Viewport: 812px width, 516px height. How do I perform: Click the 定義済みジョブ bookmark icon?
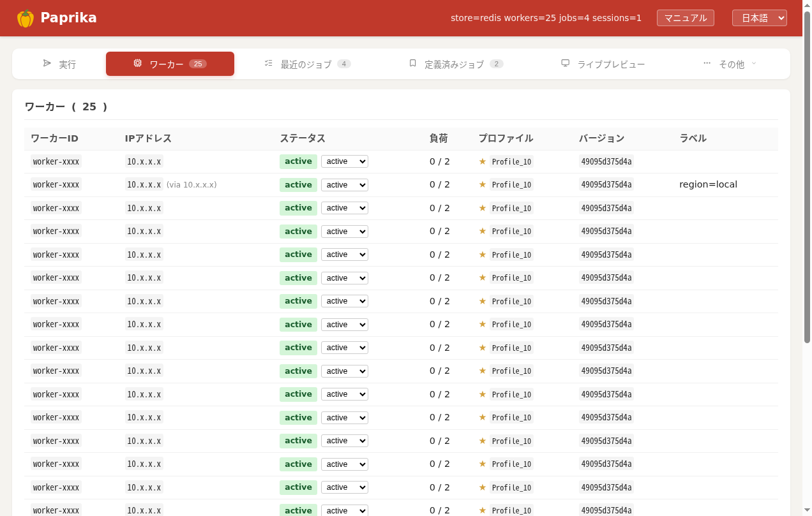(413, 63)
